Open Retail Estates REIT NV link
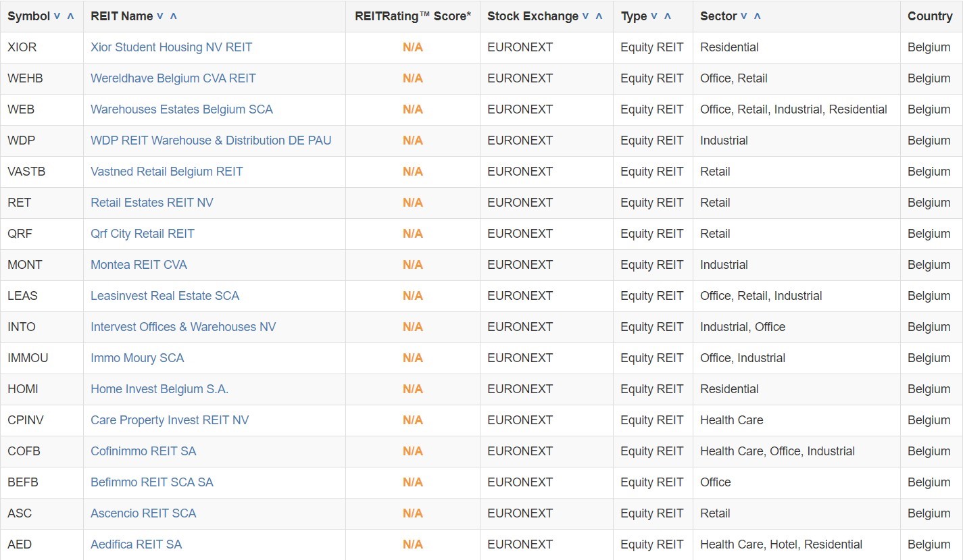963x560 pixels. (152, 203)
